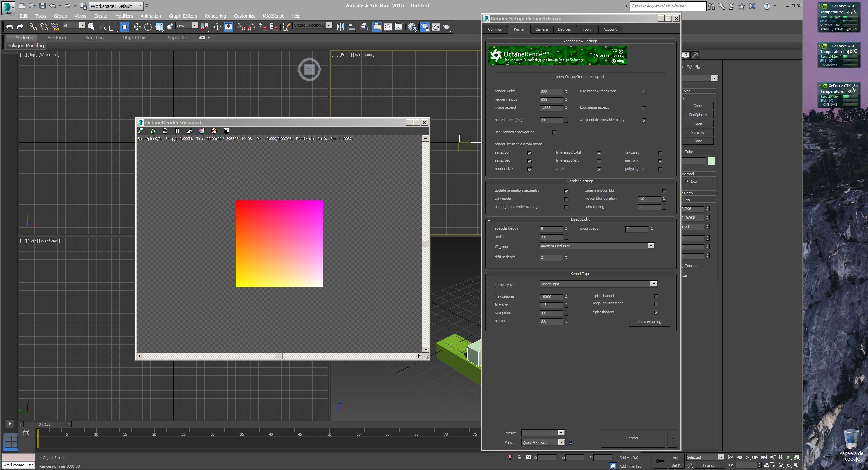Expand the View Quad 4 - Front dropdown

(561, 442)
